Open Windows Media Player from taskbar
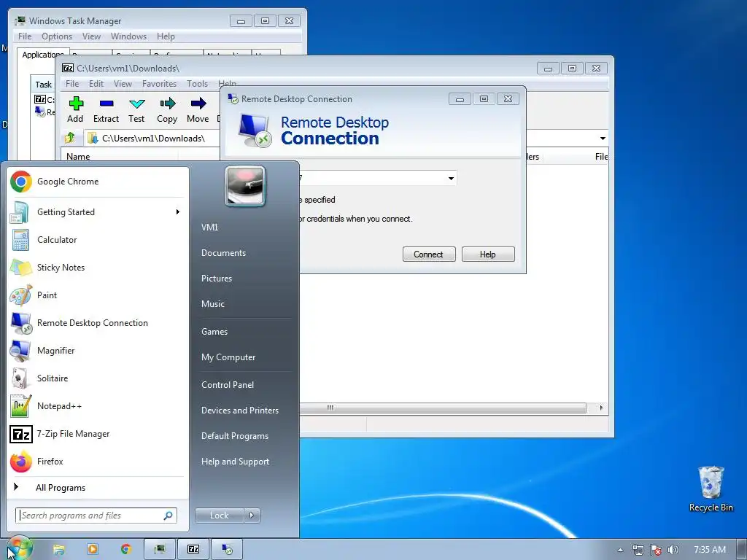 93,550
